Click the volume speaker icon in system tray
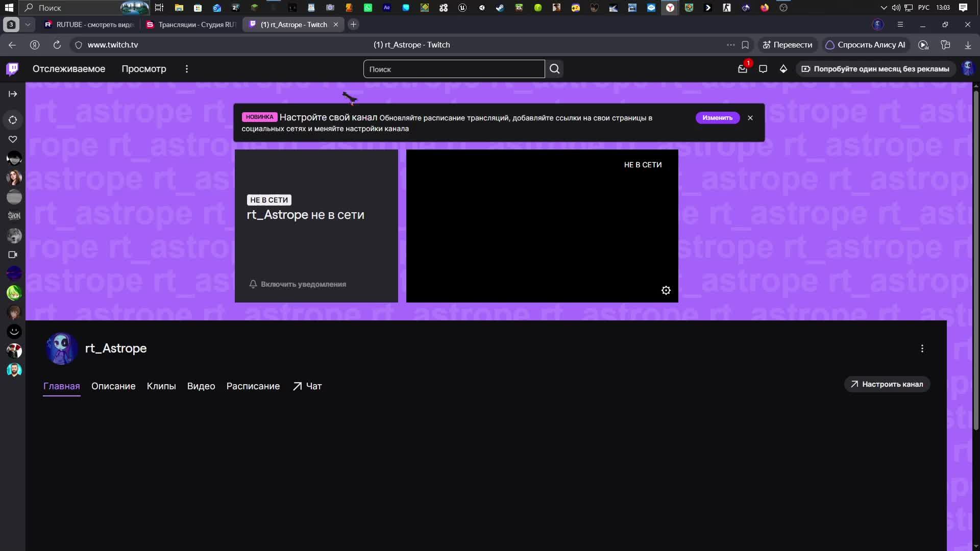This screenshot has height=551, width=980. (896, 8)
